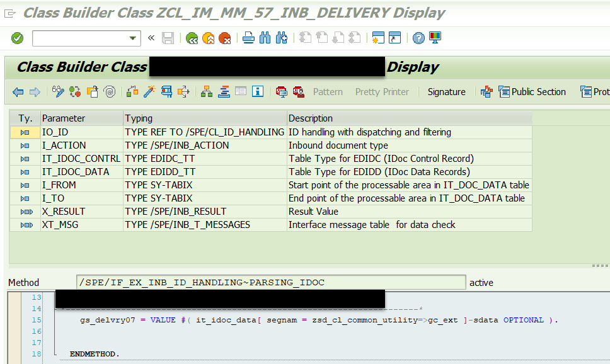Click the Customize Local Layout monitor icon
Viewport: 610px width, 364px height.
click(x=435, y=38)
